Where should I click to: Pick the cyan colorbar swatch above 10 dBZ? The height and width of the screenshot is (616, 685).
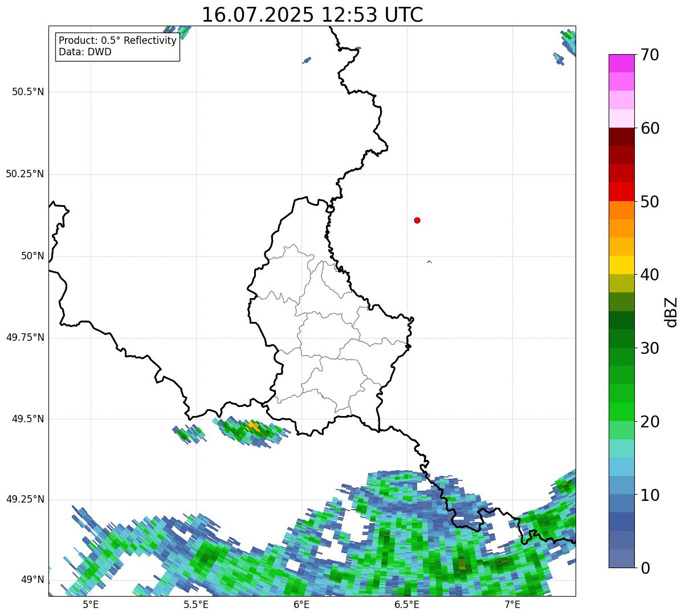coord(621,467)
